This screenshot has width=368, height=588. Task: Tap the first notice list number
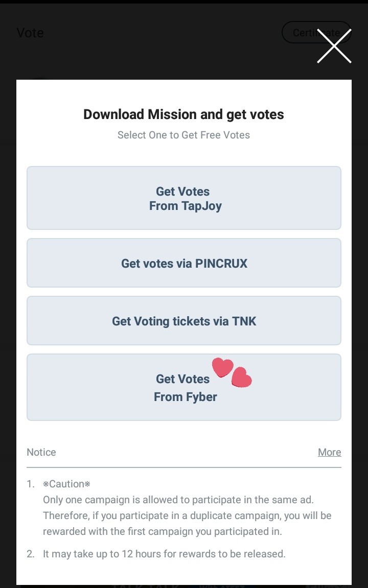coord(31,484)
